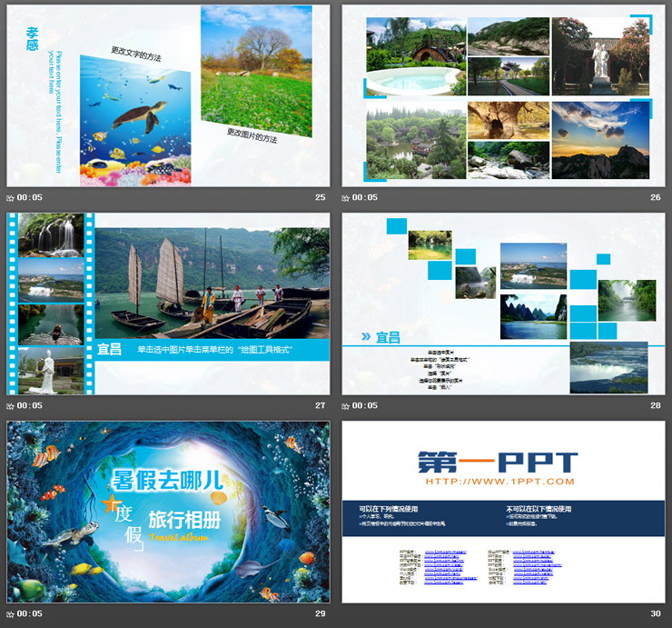This screenshot has height=628, width=672.
Task: Play the transition icon beneath slide 29
Action: click(11, 613)
